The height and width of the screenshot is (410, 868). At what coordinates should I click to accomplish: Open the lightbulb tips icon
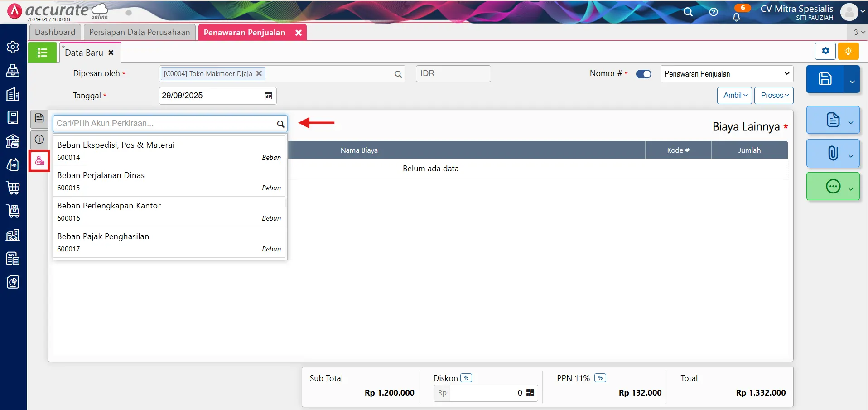pyautogui.click(x=848, y=51)
